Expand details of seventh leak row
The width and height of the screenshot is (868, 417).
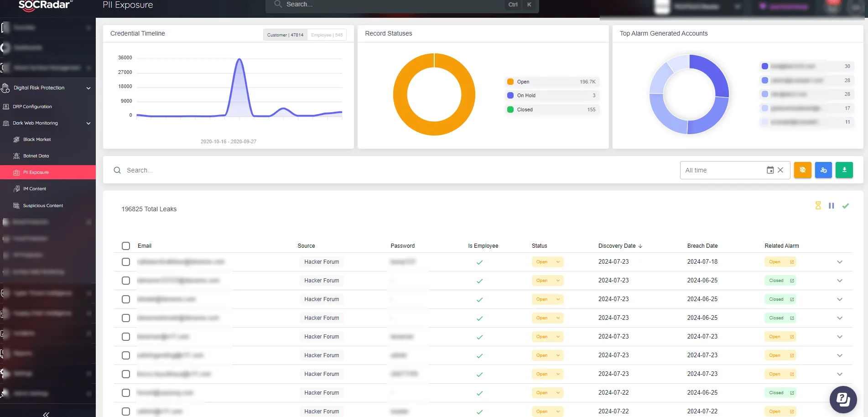pyautogui.click(x=840, y=374)
